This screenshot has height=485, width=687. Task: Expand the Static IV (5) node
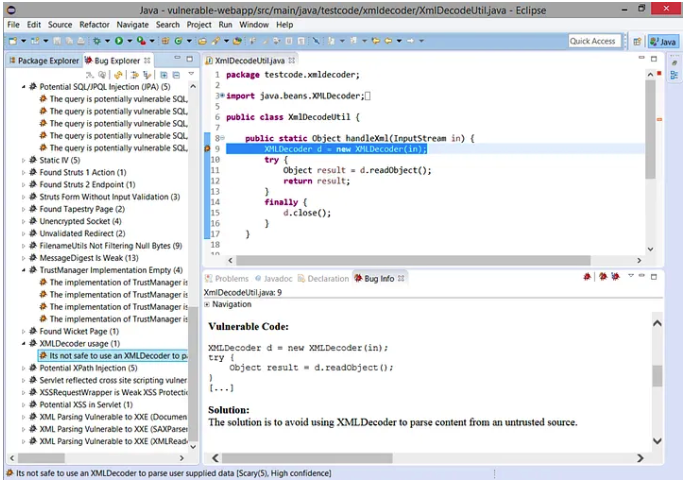[24, 160]
